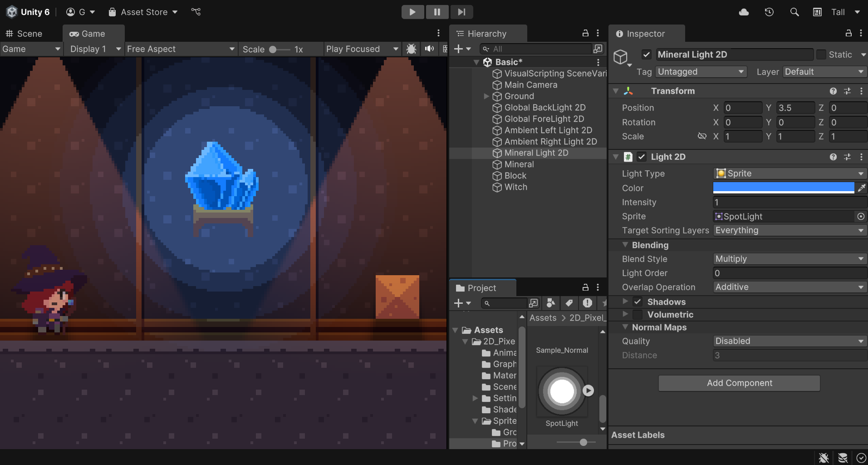Image resolution: width=868 pixels, height=465 pixels.
Task: Lock the Inspector panel
Action: [848, 33]
